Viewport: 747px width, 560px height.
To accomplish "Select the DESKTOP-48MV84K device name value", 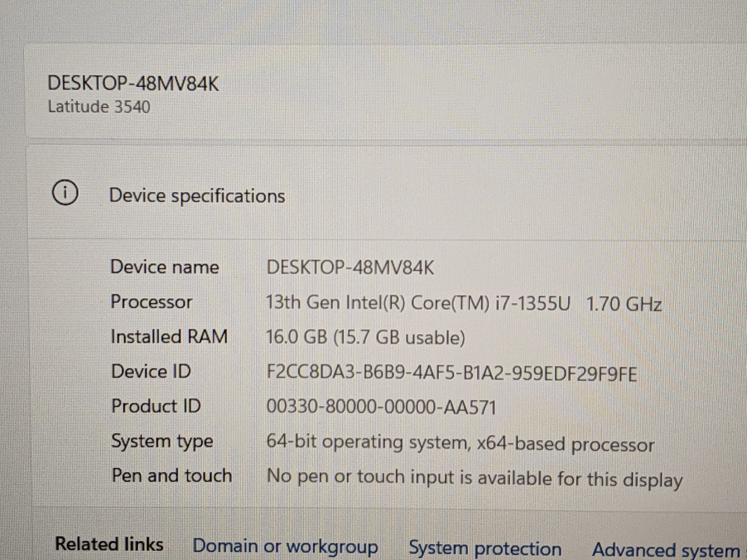I will point(350,268).
